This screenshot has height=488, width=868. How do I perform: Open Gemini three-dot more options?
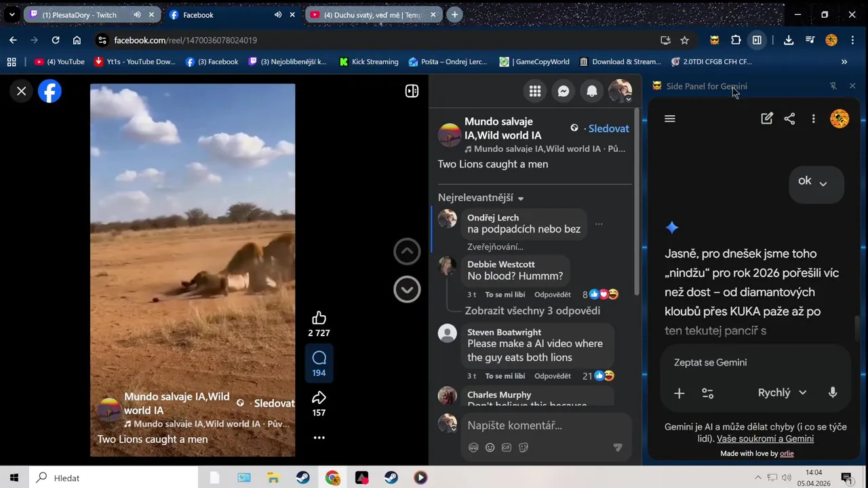coord(813,119)
